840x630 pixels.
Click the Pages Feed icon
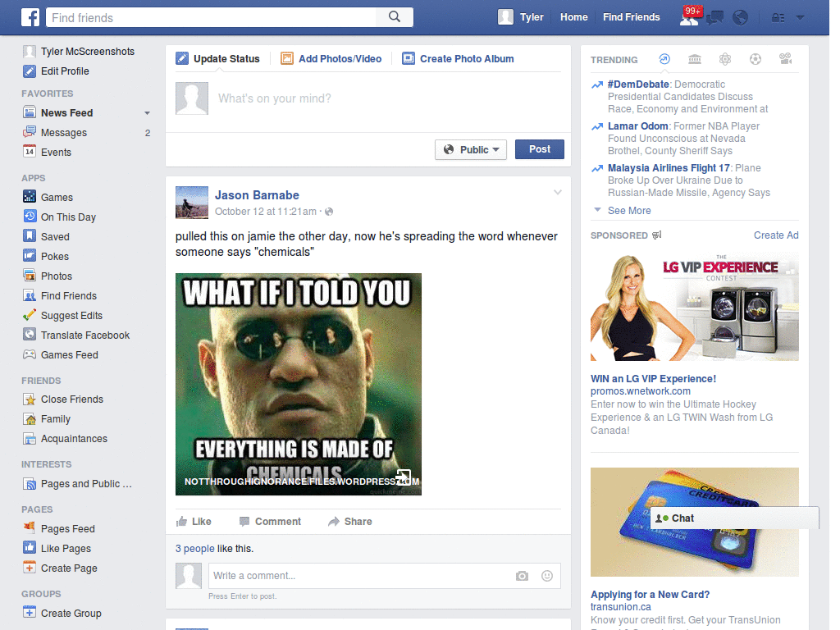coord(30,528)
